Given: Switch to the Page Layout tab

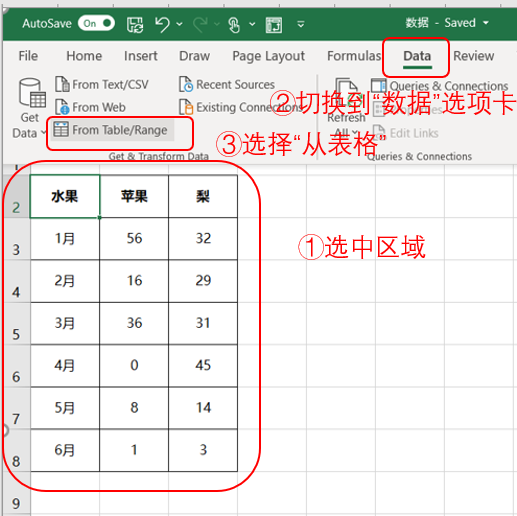Looking at the screenshot, I should pyautogui.click(x=269, y=56).
